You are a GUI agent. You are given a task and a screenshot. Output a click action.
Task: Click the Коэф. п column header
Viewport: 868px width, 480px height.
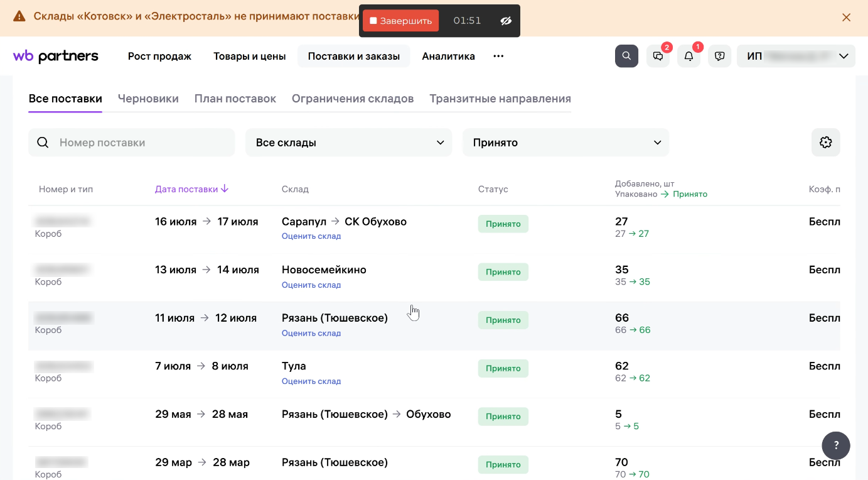(x=824, y=189)
